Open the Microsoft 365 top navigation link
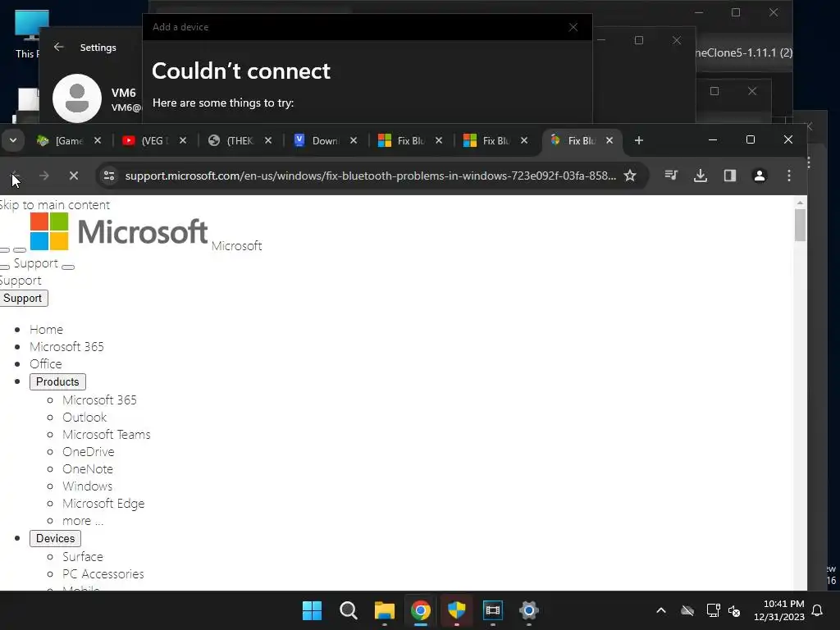The height and width of the screenshot is (630, 840). point(66,347)
